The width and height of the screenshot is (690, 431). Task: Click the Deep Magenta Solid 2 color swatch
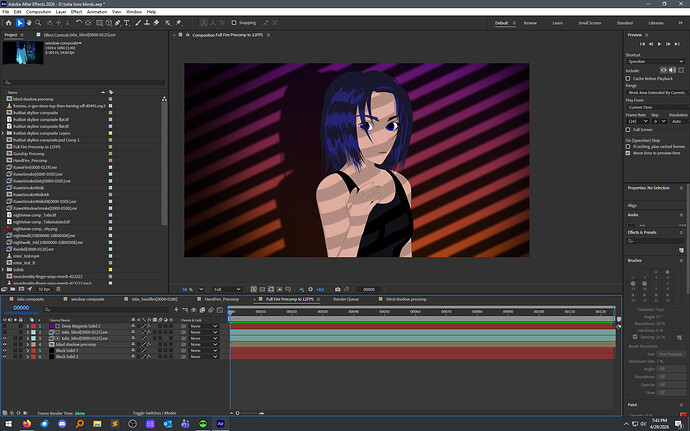pos(51,326)
